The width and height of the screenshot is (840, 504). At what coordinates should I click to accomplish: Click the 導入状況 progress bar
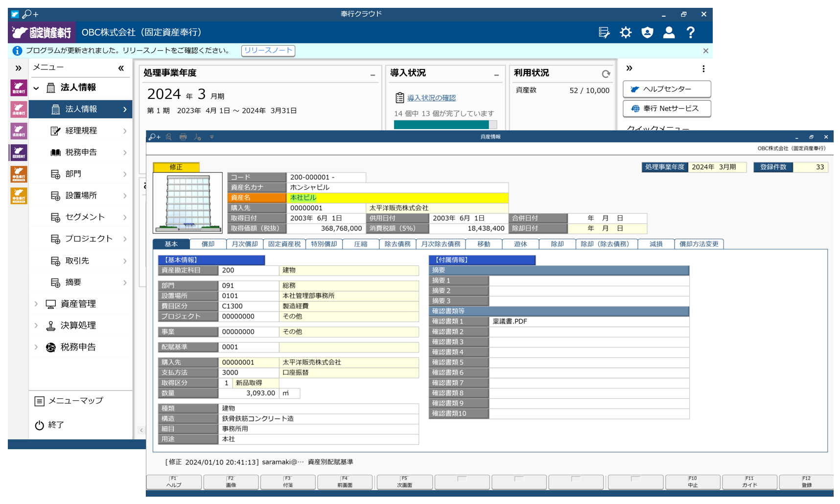pyautogui.click(x=445, y=125)
